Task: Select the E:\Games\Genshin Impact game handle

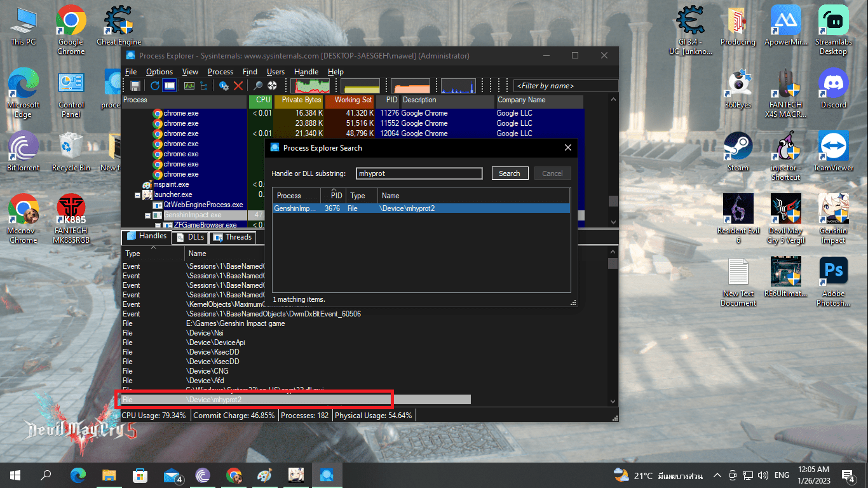Action: pos(236,323)
